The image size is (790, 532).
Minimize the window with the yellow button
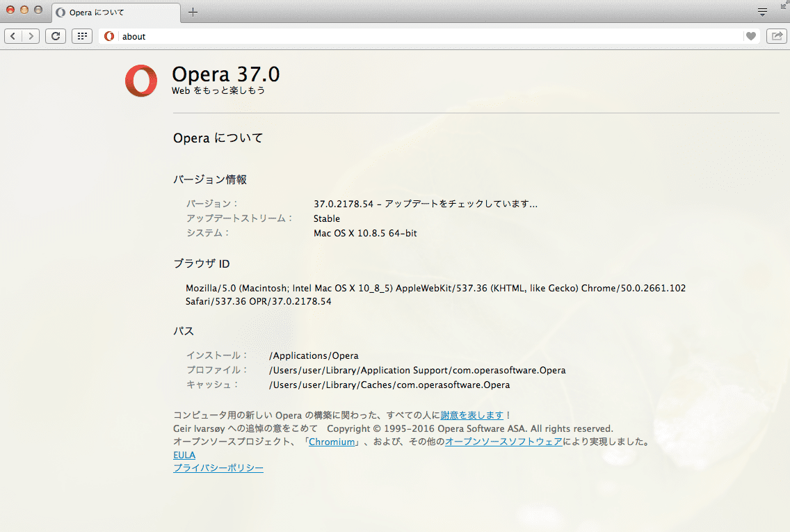coord(24,10)
